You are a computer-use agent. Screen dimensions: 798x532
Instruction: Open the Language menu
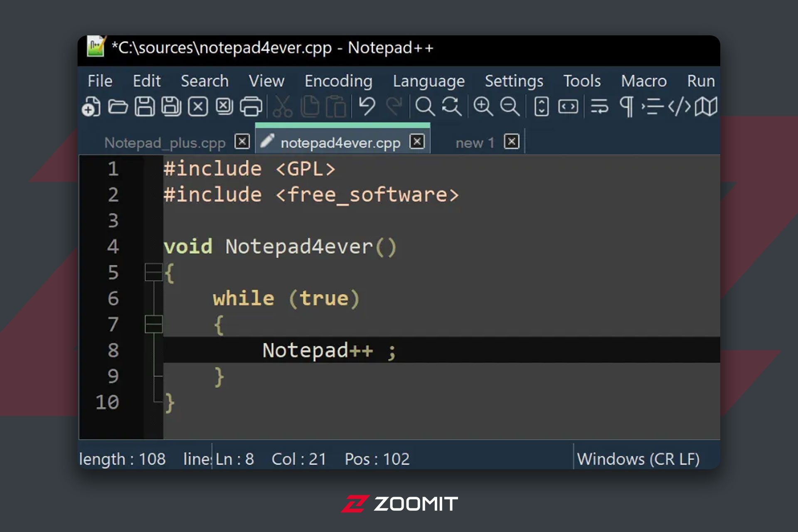[x=429, y=81]
